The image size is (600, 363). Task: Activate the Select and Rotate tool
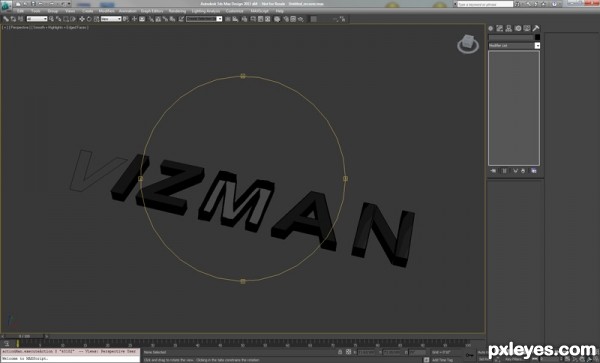(89, 19)
